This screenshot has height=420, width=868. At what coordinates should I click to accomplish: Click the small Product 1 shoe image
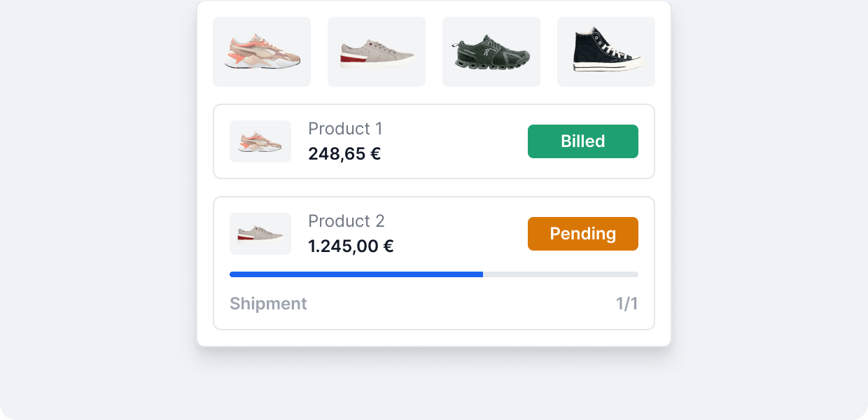(x=260, y=141)
